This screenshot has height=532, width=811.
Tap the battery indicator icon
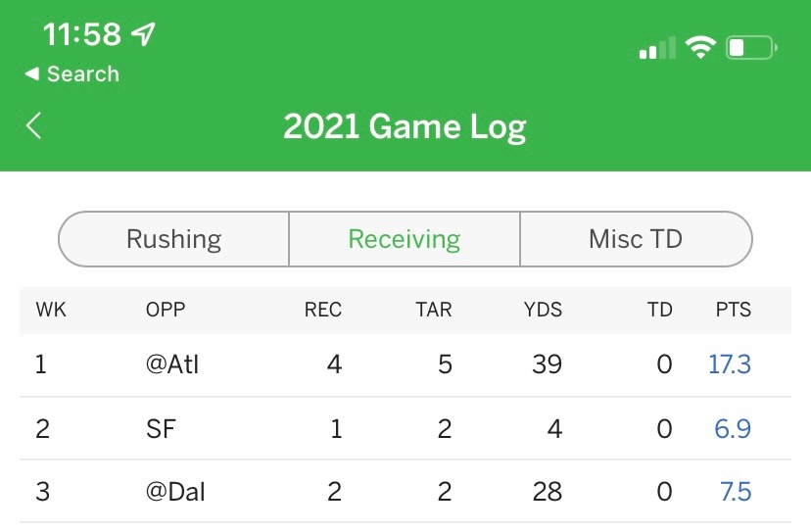751,48
